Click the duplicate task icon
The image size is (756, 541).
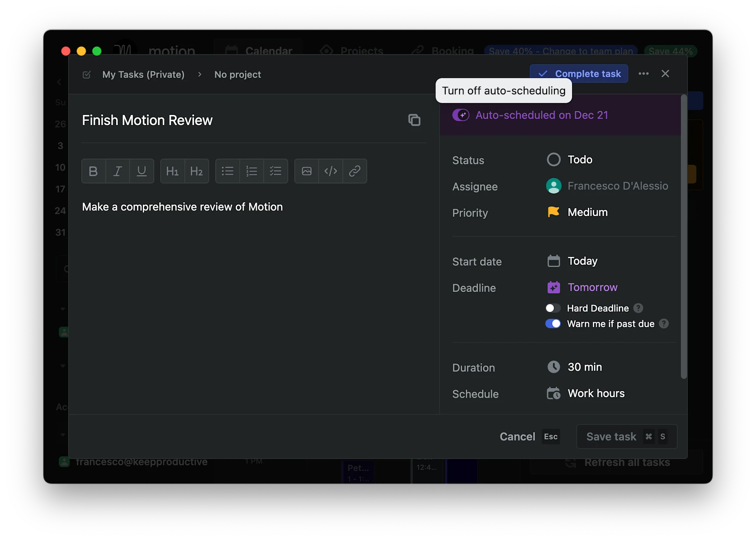[414, 120]
